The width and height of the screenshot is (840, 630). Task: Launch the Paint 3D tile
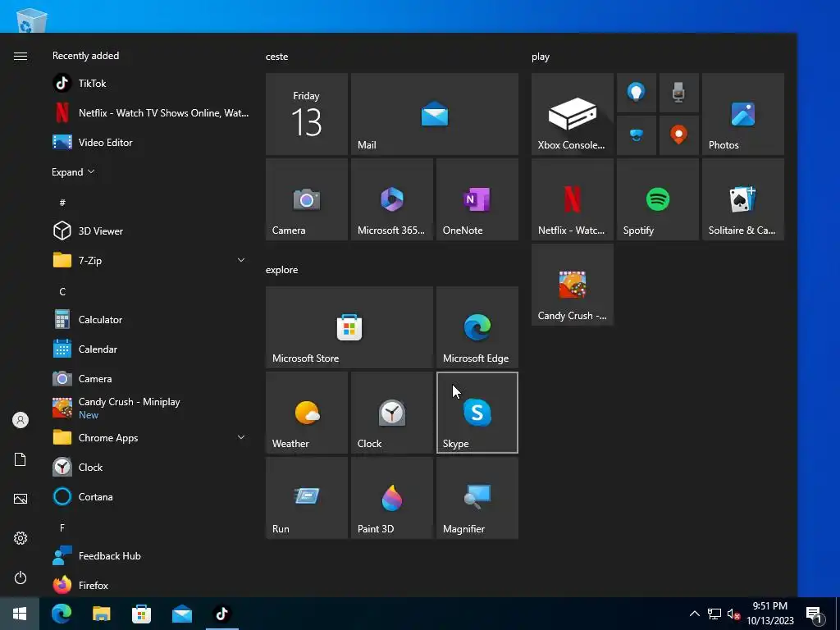[391, 498]
